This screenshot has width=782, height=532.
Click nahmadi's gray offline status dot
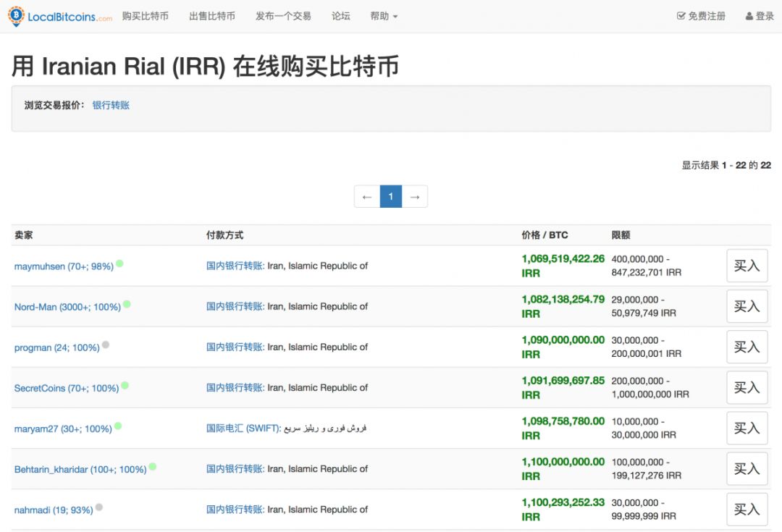(x=98, y=507)
